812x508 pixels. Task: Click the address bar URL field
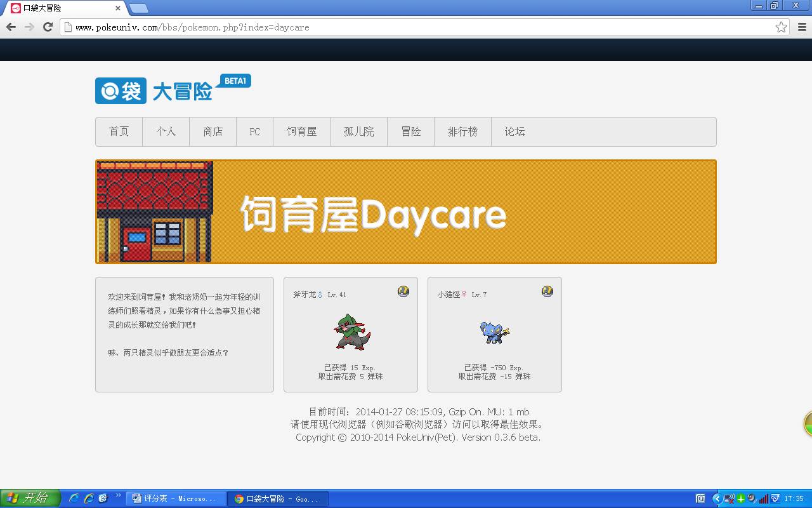[x=419, y=27]
